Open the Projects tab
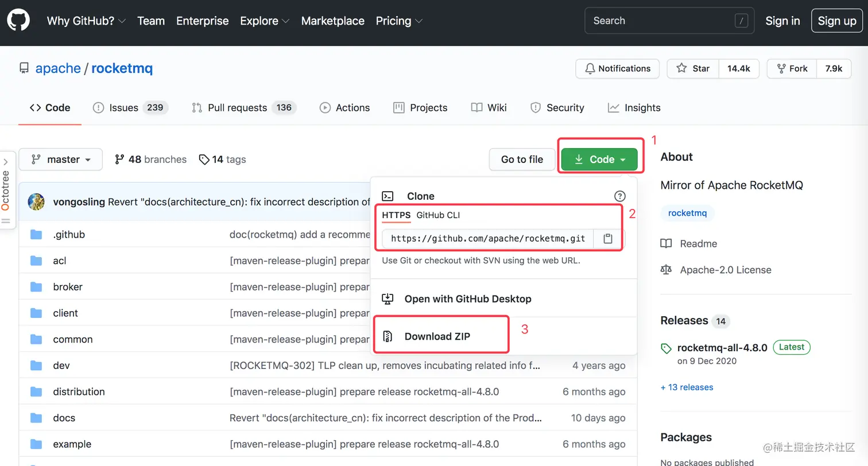The height and width of the screenshot is (466, 868). 420,107
